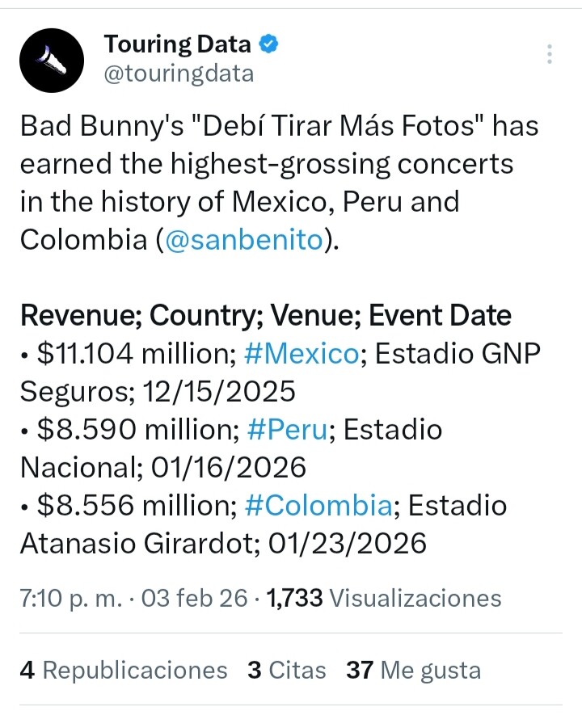Open the @touringdata handle
Image resolution: width=582 pixels, height=728 pixels.
click(179, 74)
